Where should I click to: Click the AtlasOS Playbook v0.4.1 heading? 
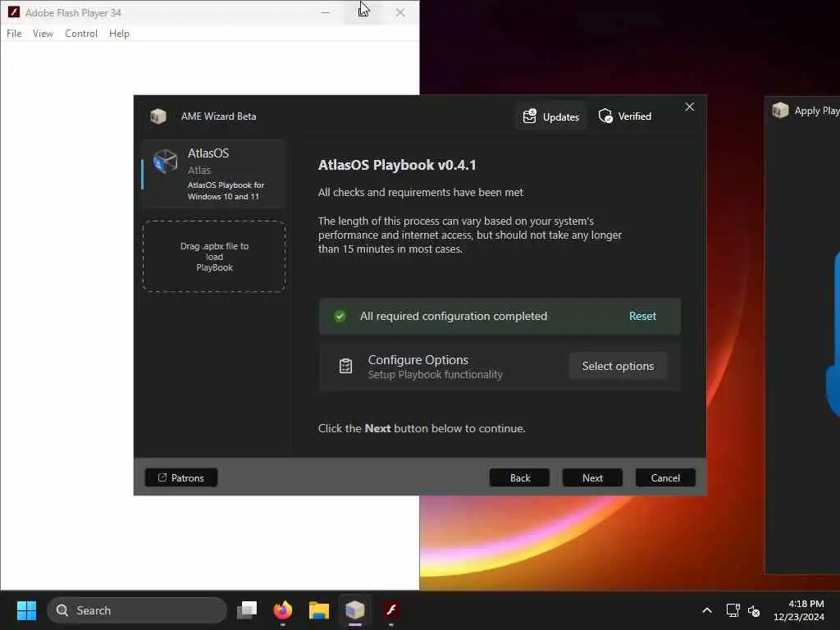point(397,165)
